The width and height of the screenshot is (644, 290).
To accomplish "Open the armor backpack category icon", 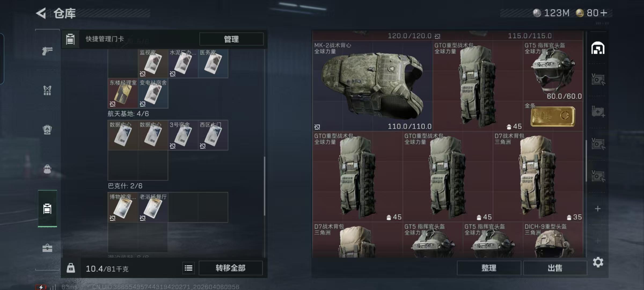I will [47, 130].
